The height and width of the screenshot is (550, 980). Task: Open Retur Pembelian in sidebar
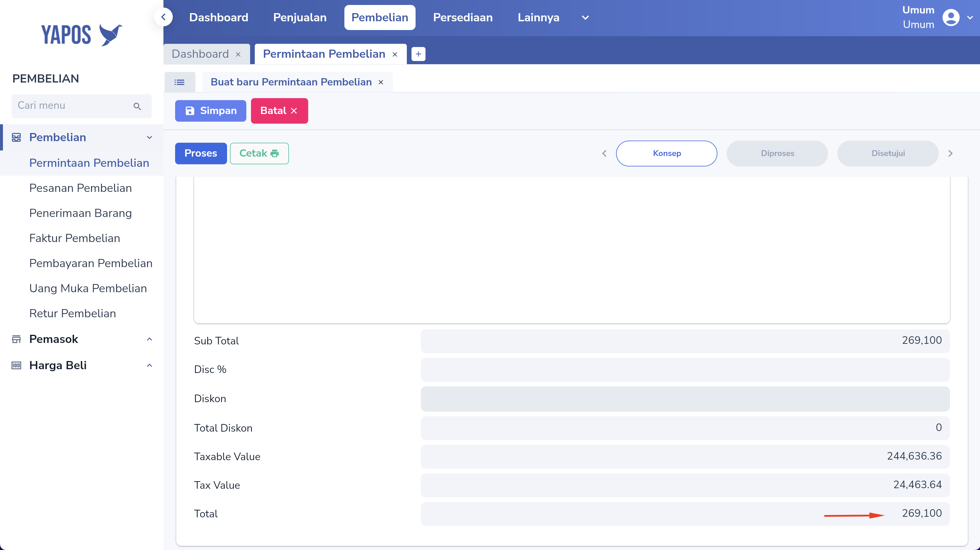pos(73,313)
